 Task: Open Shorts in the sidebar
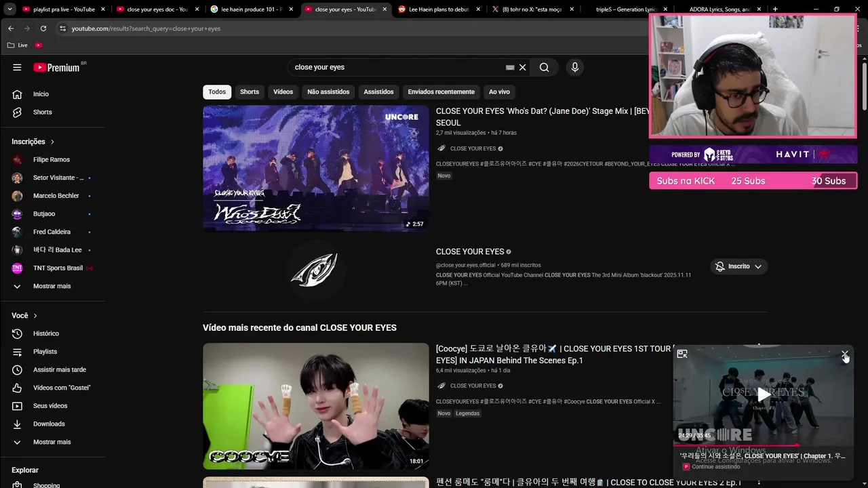pyautogui.click(x=52, y=112)
